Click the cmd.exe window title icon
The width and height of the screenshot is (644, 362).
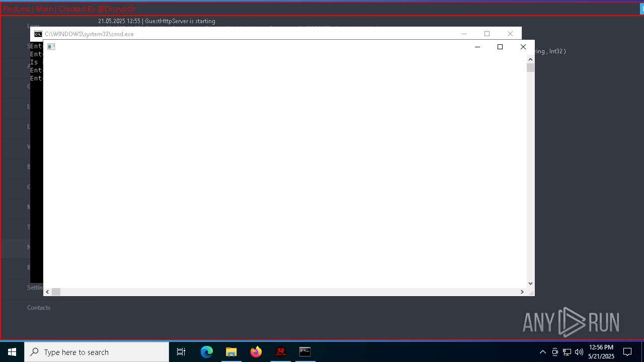coord(38,34)
